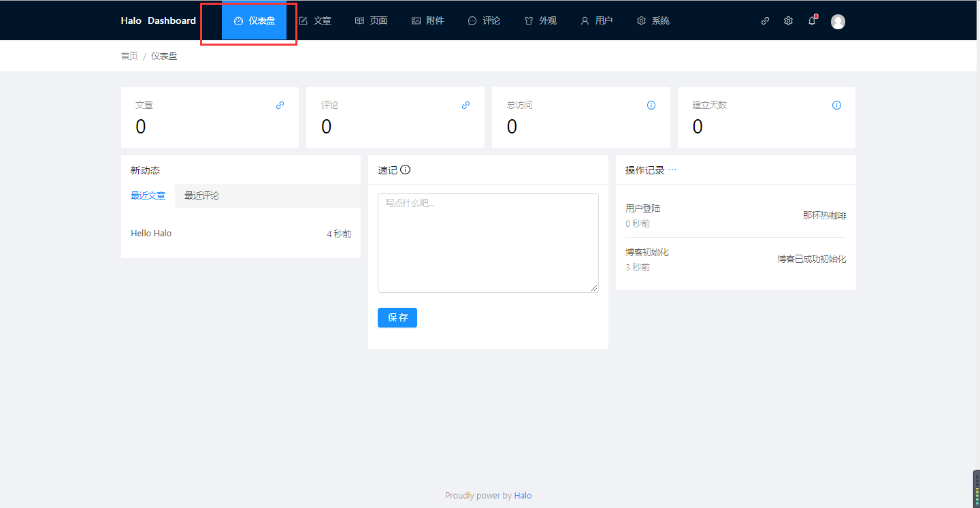Open ellipsis menu beside 操作记录
Image resolution: width=980 pixels, height=508 pixels.
(x=672, y=170)
